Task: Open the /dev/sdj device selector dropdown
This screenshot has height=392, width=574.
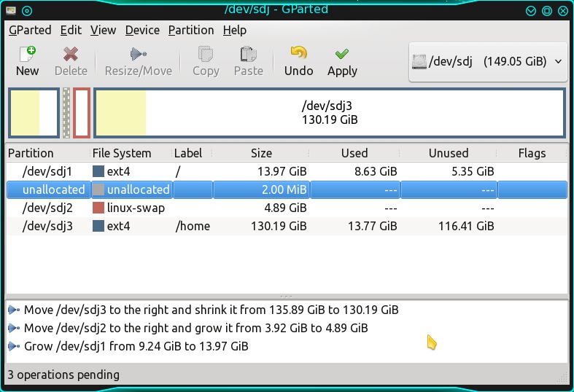Action: click(488, 61)
